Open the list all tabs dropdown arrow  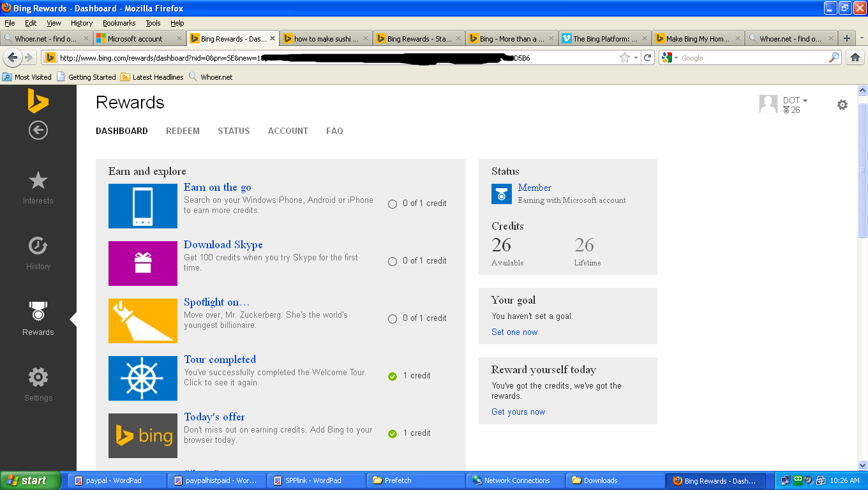(x=862, y=38)
